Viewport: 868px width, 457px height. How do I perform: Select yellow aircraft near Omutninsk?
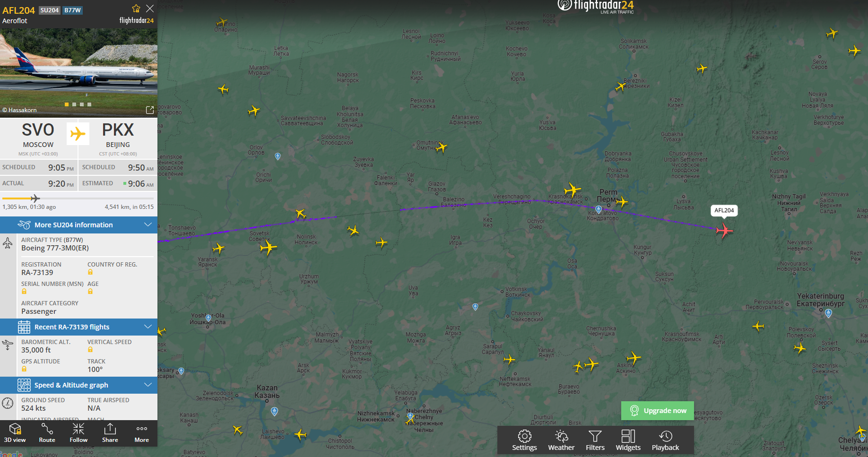441,148
